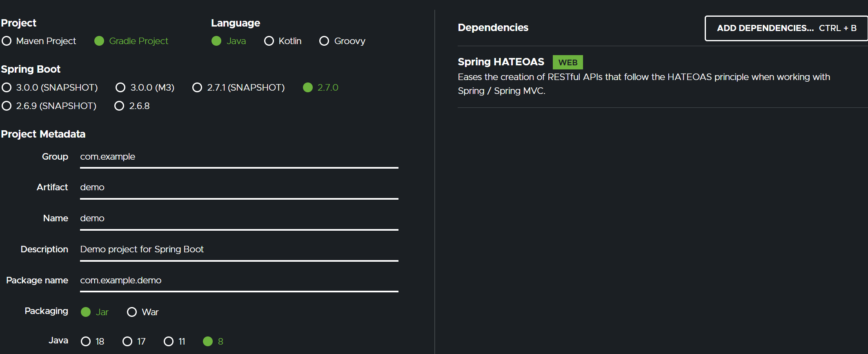Click the Group input field
Viewport: 868px width, 354px height.
pyautogui.click(x=239, y=157)
